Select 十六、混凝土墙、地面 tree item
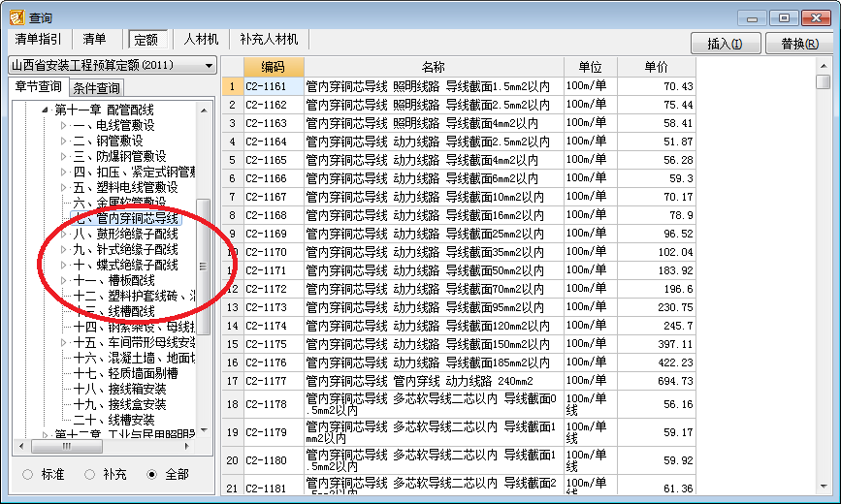 point(134,358)
